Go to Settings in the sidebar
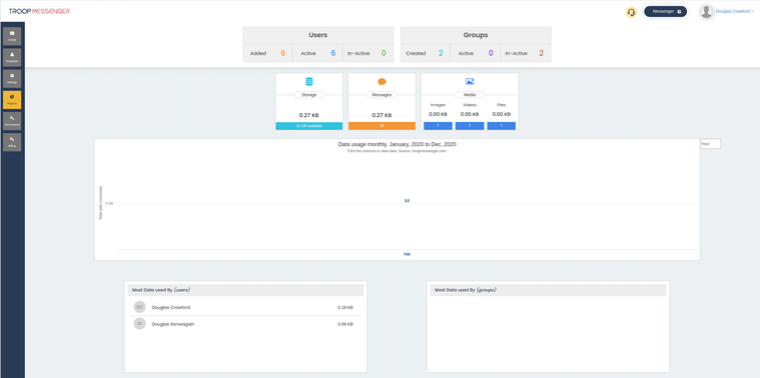 coord(12,79)
